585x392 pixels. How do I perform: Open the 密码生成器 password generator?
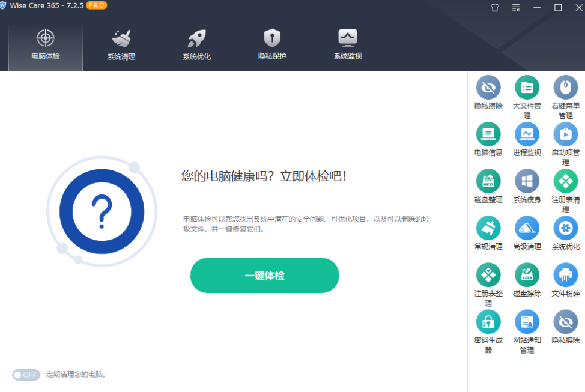pos(488,321)
